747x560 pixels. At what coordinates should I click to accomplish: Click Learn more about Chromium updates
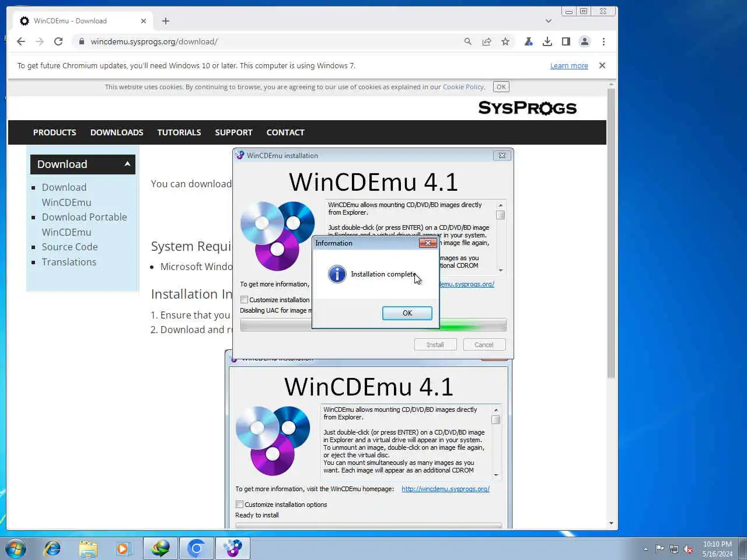pos(569,65)
